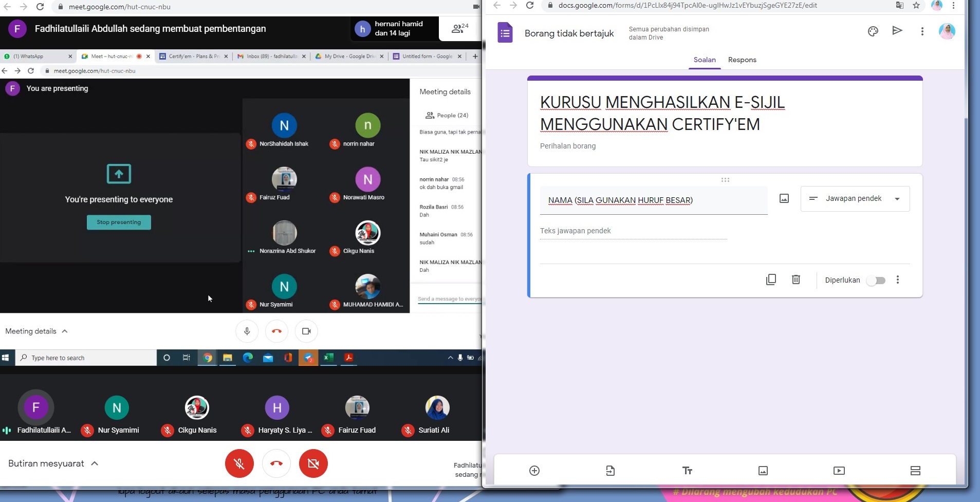Add a new question to the form
The height and width of the screenshot is (502, 980).
click(x=534, y=471)
